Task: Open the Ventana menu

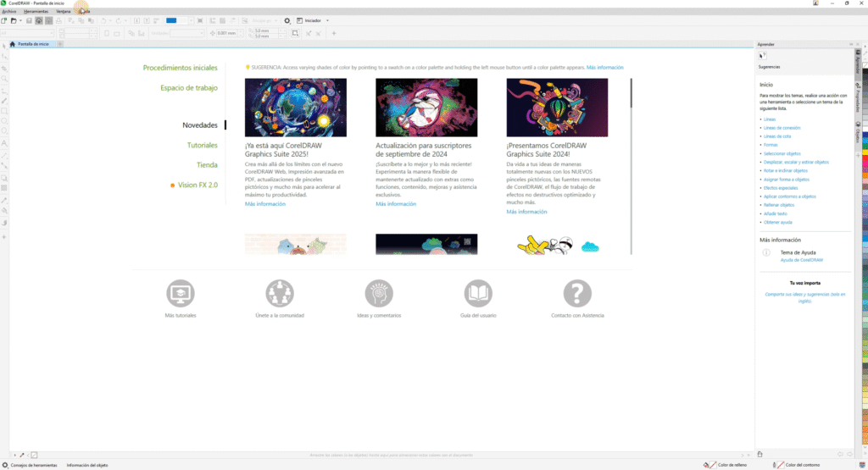Action: point(63,11)
